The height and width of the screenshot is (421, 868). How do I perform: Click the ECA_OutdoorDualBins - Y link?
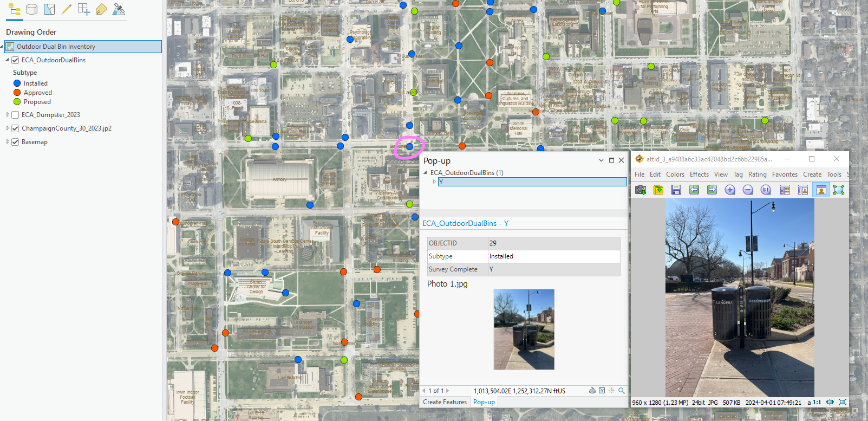pyautogui.click(x=465, y=223)
